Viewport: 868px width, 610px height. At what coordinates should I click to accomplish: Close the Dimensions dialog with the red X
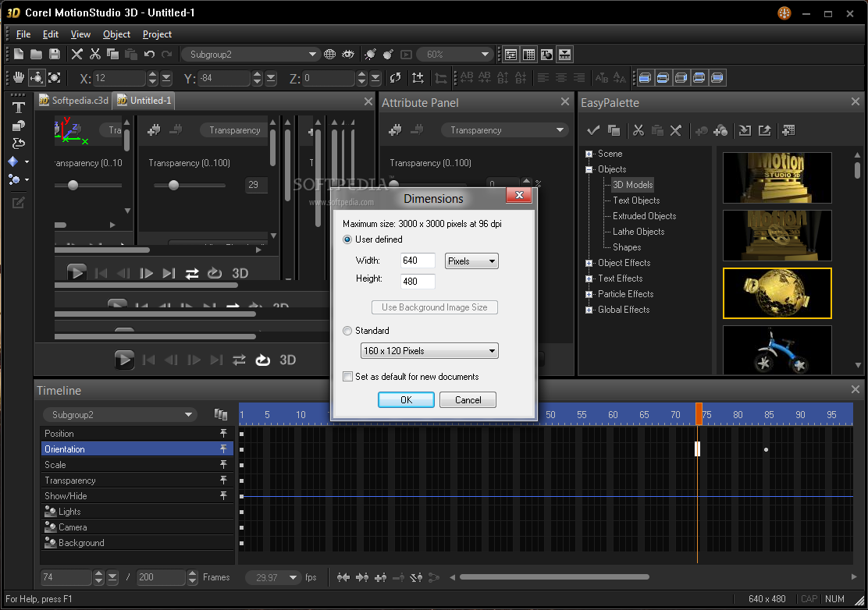pos(519,195)
